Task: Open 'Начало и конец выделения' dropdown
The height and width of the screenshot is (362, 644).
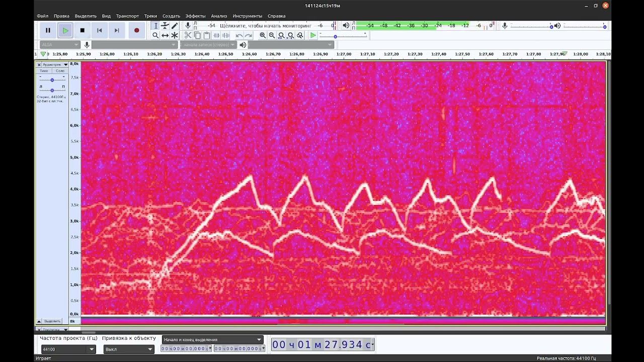Action: pos(212,340)
